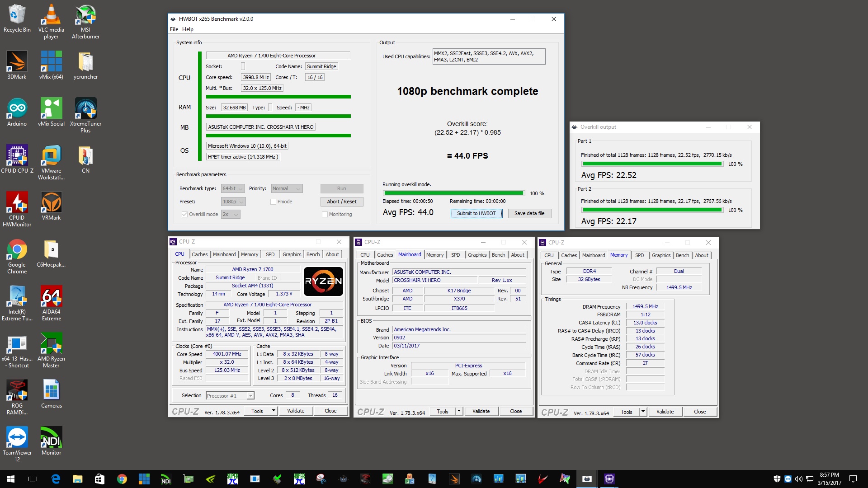The height and width of the screenshot is (488, 868).
Task: Open the Preset 1080p dropdown
Action: (233, 202)
